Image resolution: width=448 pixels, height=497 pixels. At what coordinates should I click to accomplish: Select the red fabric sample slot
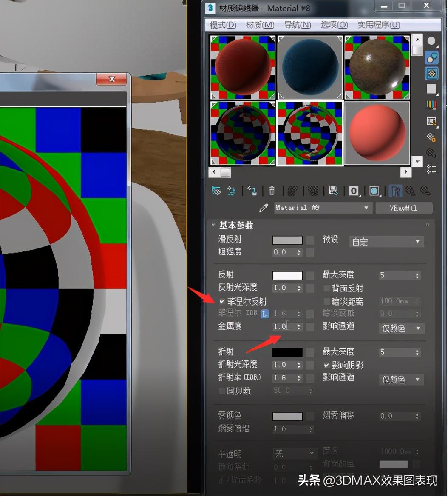(243, 67)
